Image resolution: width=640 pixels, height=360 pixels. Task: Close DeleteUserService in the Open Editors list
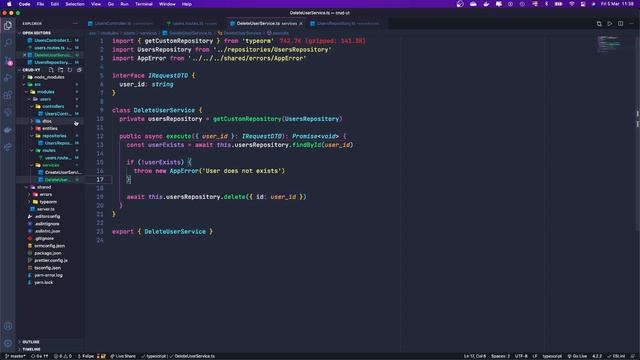click(24, 55)
